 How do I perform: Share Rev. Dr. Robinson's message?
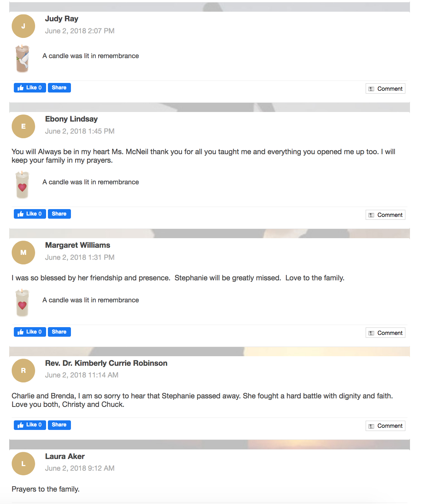click(x=59, y=425)
